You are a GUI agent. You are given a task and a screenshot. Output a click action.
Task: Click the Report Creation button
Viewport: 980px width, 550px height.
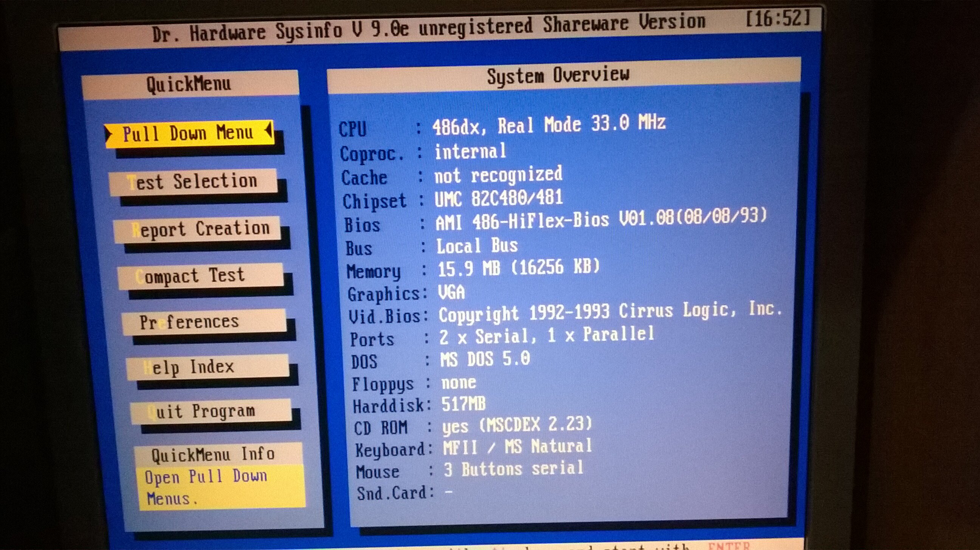tap(198, 230)
